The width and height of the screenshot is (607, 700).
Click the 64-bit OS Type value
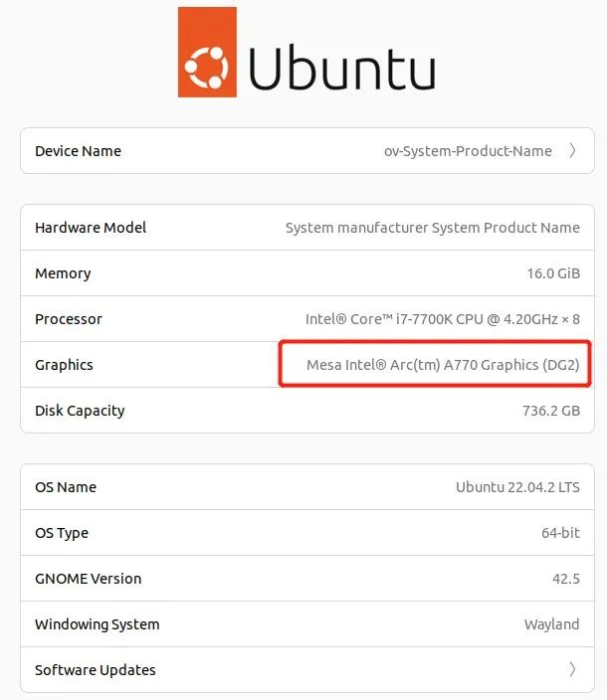[560, 533]
